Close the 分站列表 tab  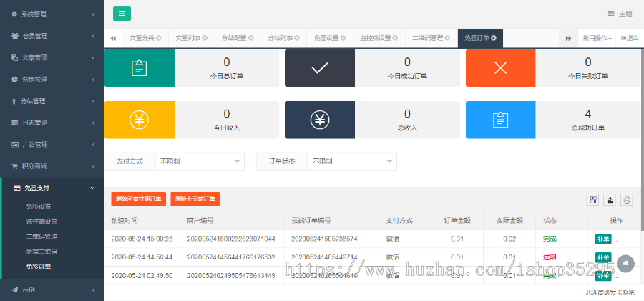click(x=297, y=38)
